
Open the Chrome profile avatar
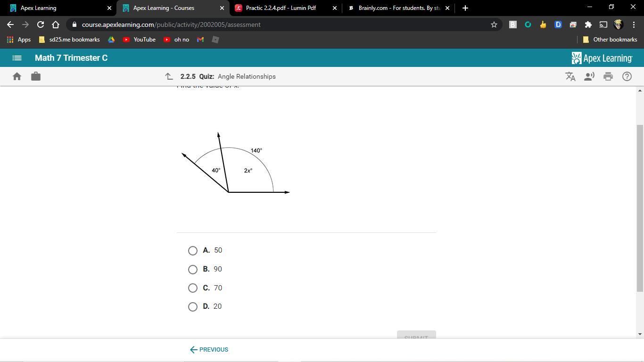tap(619, 25)
